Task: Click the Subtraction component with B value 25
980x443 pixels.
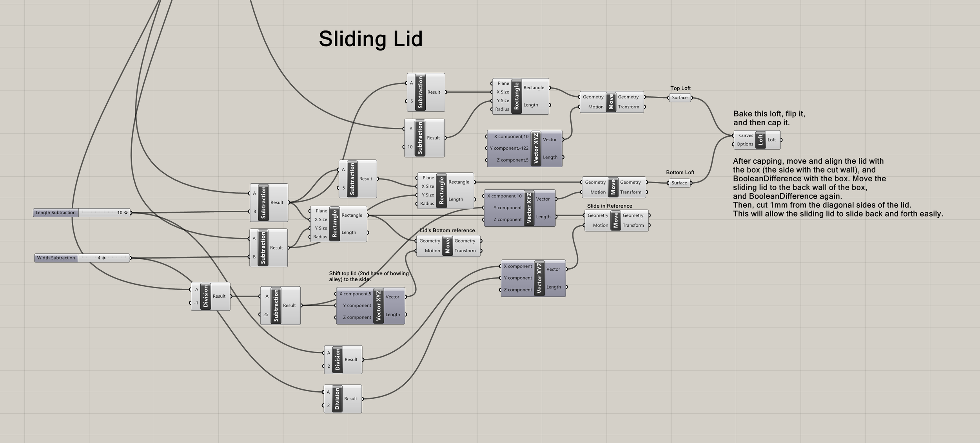Action: coord(276,306)
